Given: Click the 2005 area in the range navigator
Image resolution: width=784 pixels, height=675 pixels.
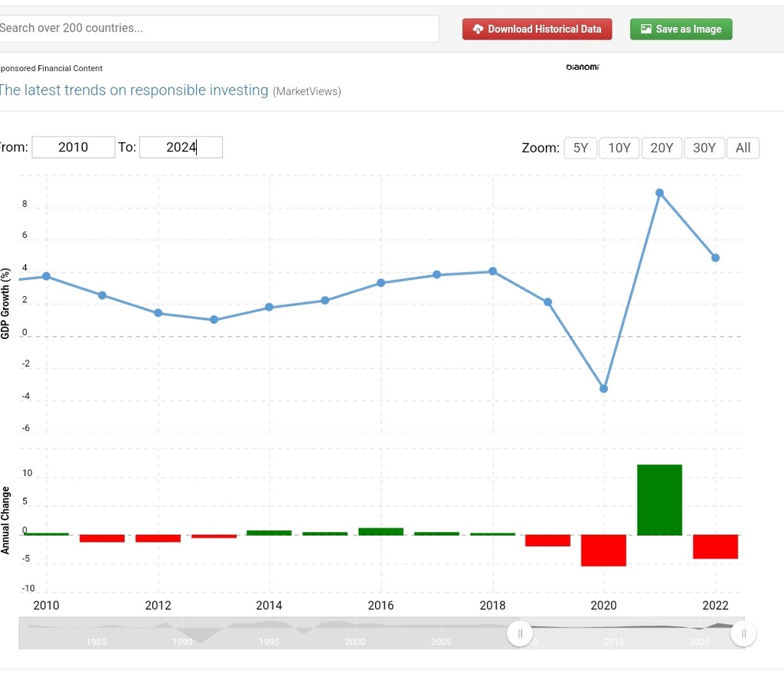Looking at the screenshot, I should (x=440, y=641).
